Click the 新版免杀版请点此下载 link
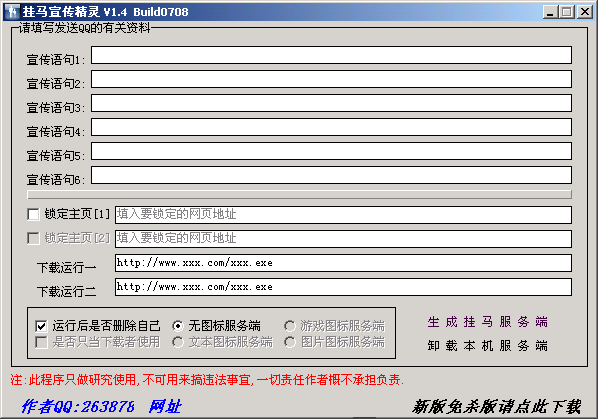 (497, 407)
